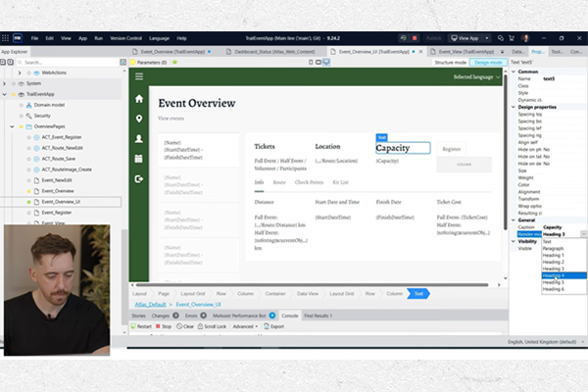Image resolution: width=588 pixels, height=392 pixels.
Task: Open the user profile avatar
Action: point(525,38)
